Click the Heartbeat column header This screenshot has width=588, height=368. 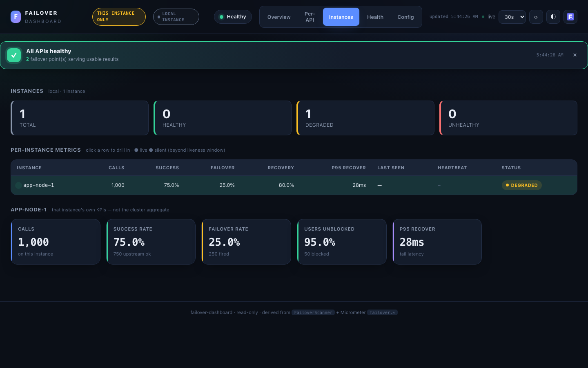452,168
